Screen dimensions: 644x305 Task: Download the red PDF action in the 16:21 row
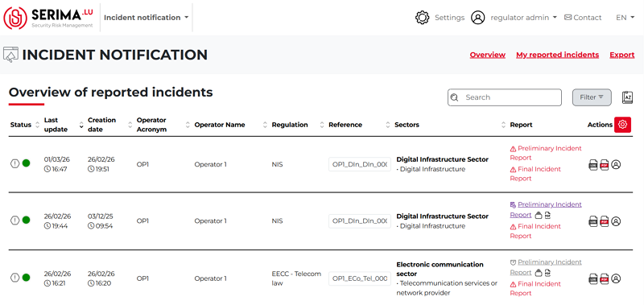[x=605, y=278]
